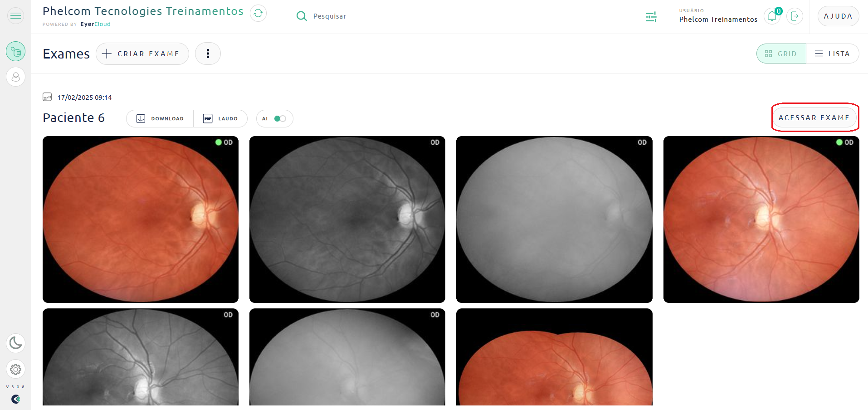Click the exams list sidebar icon
The width and height of the screenshot is (868, 410).
(x=15, y=52)
